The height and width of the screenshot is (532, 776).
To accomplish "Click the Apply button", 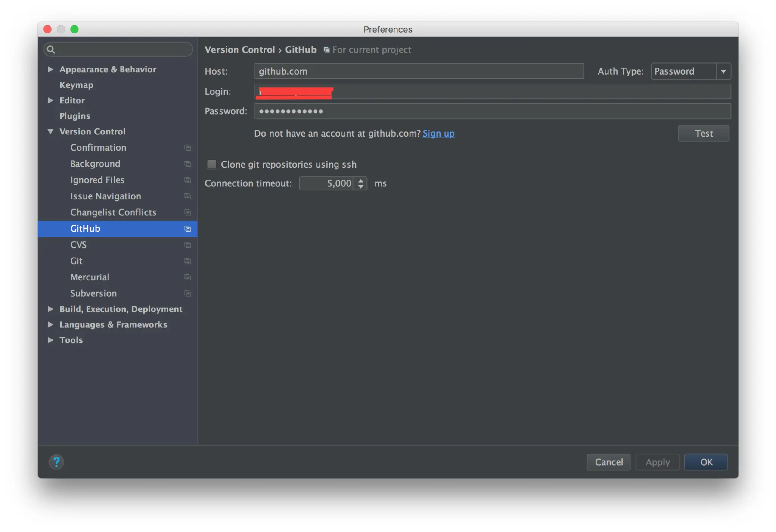I will click(x=657, y=462).
